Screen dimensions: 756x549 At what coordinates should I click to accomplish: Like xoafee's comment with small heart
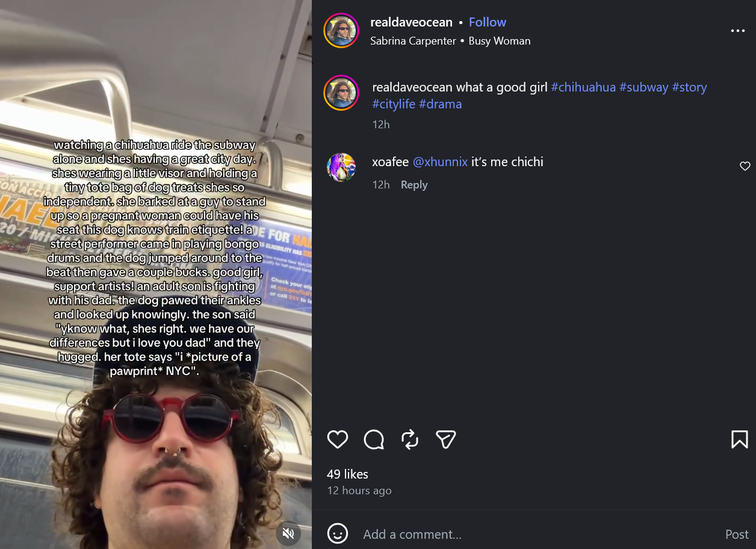tap(745, 166)
